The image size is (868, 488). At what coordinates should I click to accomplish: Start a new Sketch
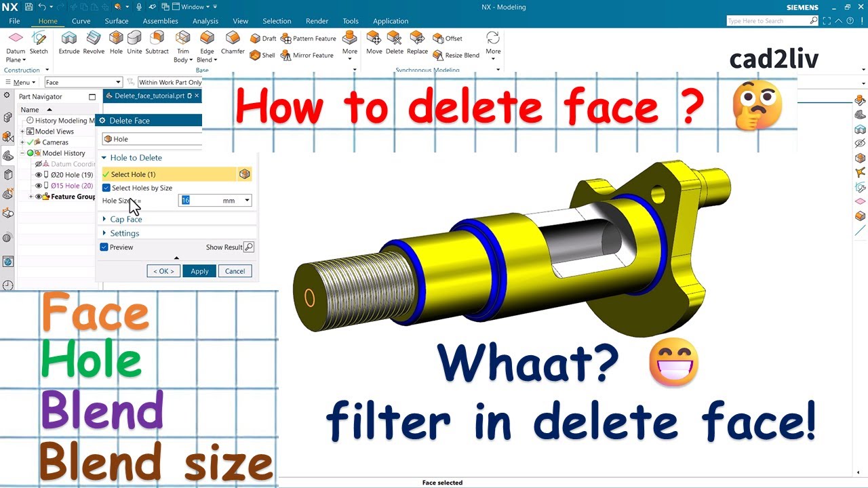(x=39, y=42)
